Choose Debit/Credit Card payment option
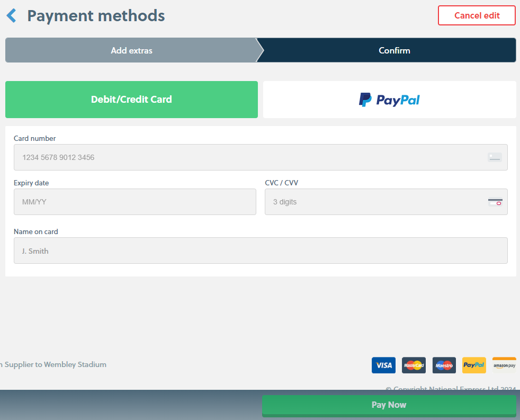 (131, 100)
